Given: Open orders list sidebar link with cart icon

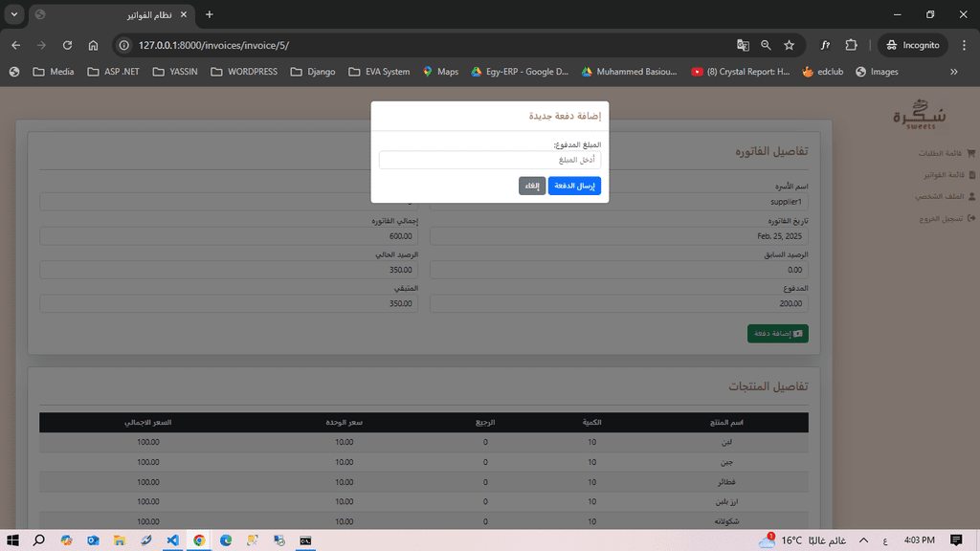Looking at the screenshot, I should point(946,153).
